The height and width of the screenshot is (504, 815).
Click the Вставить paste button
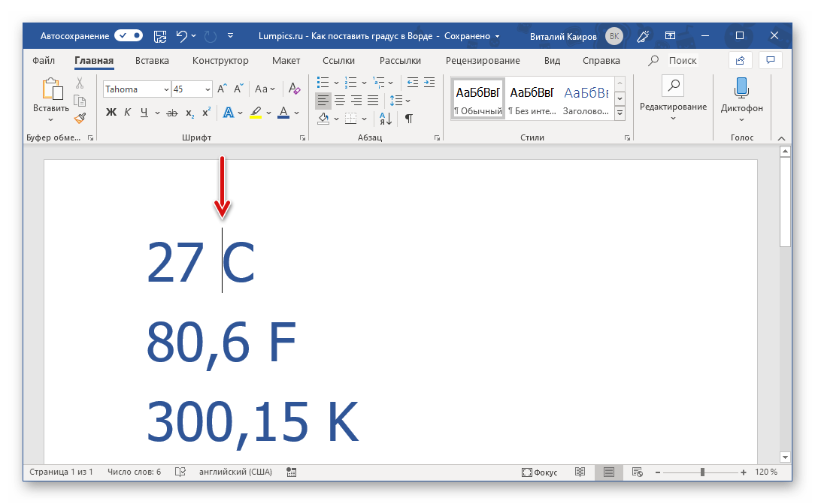51,100
